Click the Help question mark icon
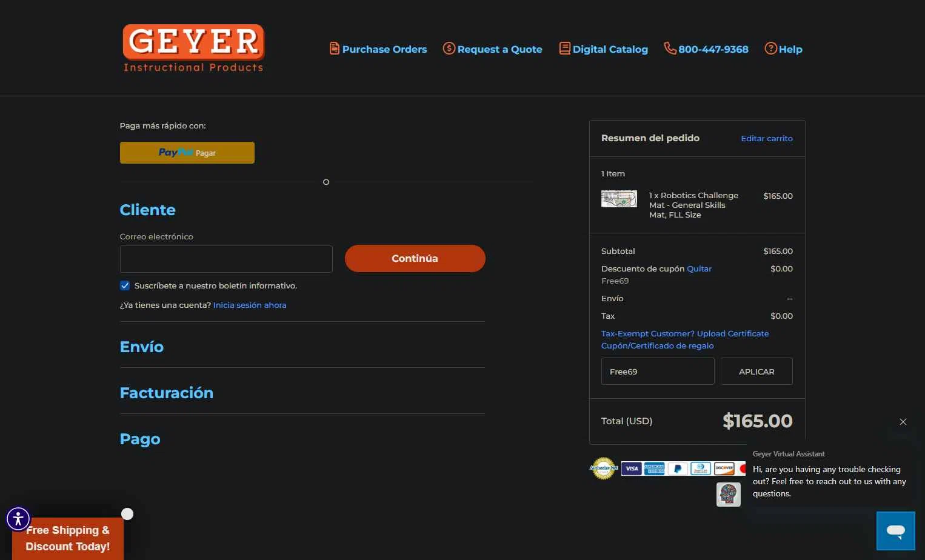 pos(770,48)
